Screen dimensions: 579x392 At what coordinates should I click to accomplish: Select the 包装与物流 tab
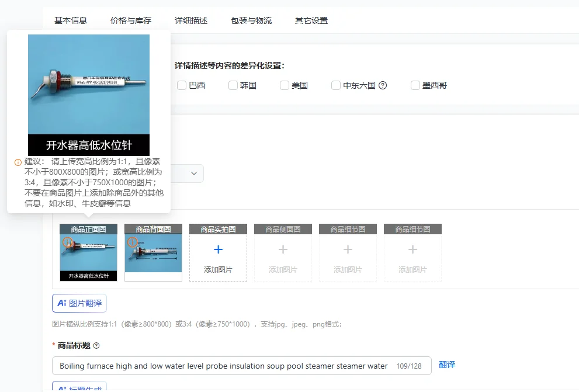coord(251,20)
